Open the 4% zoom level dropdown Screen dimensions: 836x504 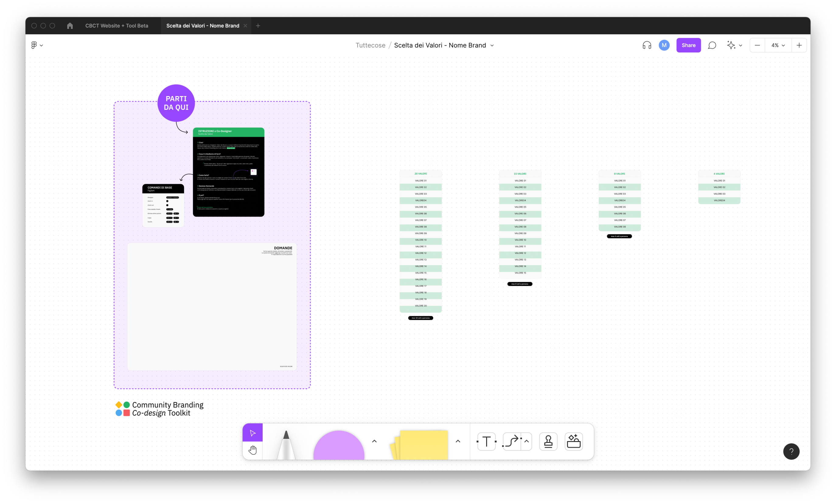(x=778, y=45)
